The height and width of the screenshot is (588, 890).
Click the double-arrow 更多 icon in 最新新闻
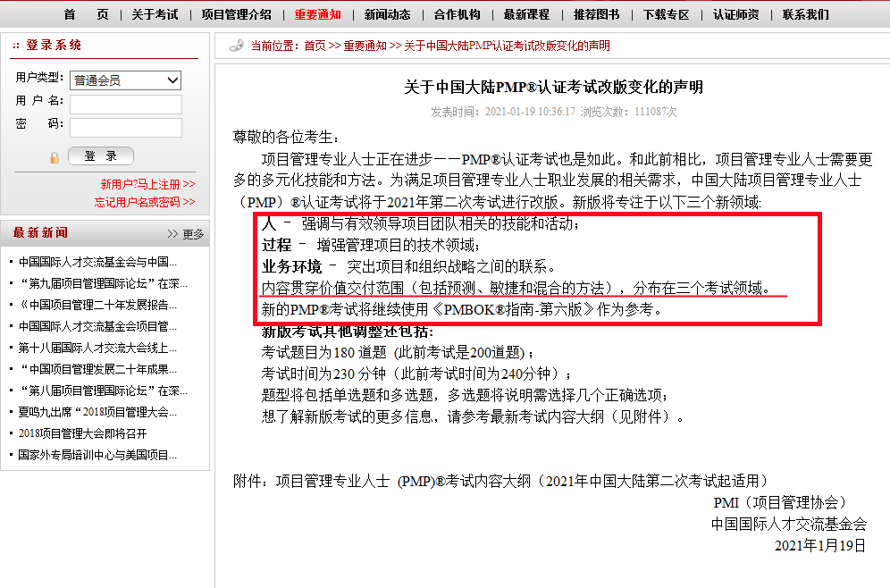point(173,234)
